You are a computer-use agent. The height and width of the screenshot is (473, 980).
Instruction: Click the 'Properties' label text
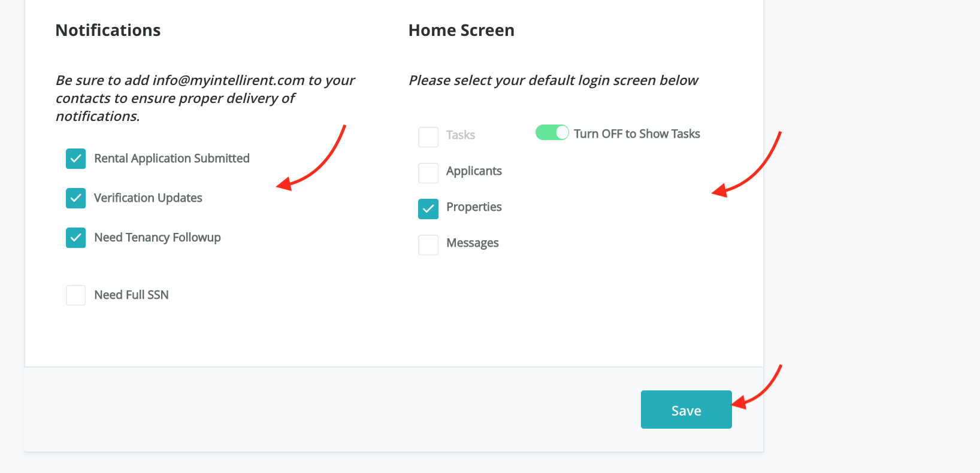[x=474, y=207]
